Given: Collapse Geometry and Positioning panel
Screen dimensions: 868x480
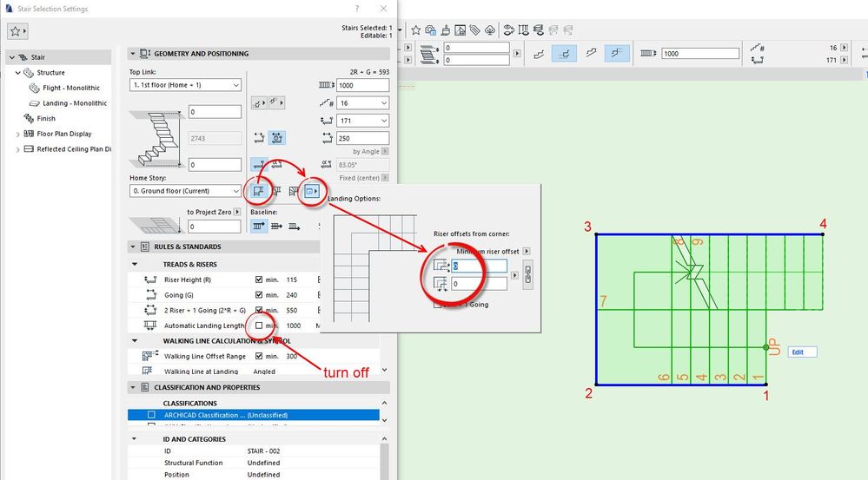Looking at the screenshot, I should coord(133,54).
